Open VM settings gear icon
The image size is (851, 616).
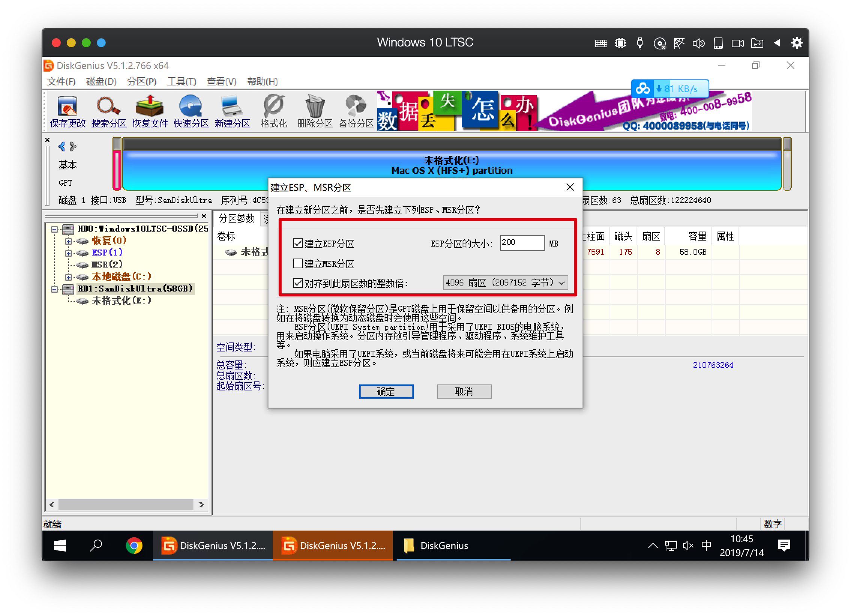click(797, 43)
